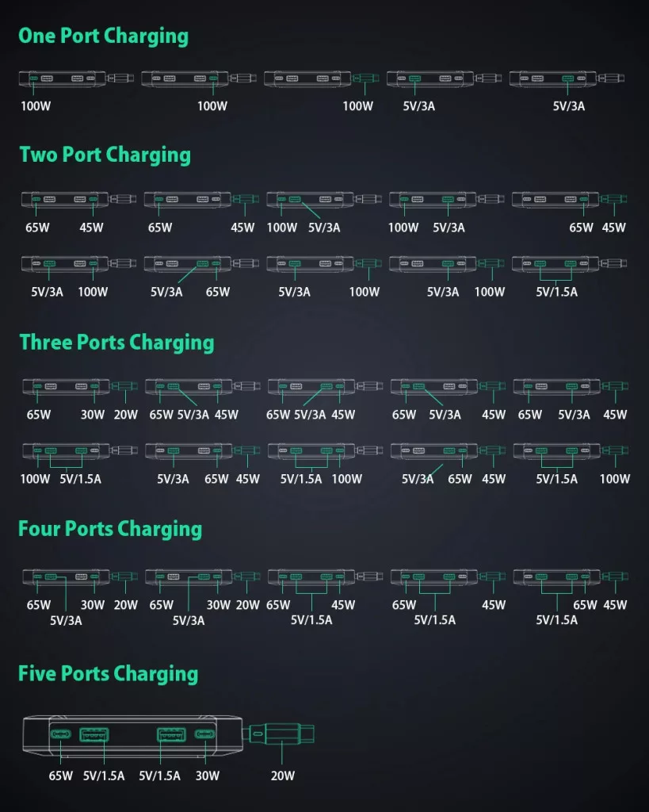649x812 pixels.
Task: Click the Four Ports Charging heading
Action: click(x=109, y=529)
